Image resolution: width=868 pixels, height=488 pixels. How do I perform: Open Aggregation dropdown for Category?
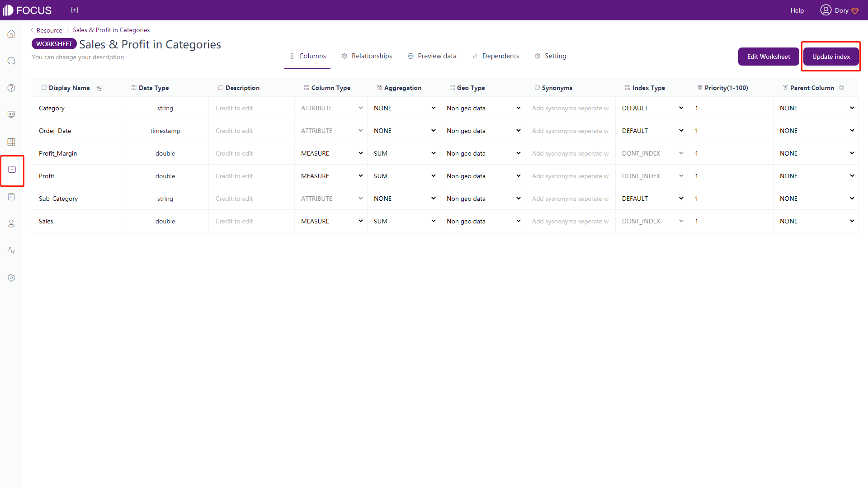point(404,108)
